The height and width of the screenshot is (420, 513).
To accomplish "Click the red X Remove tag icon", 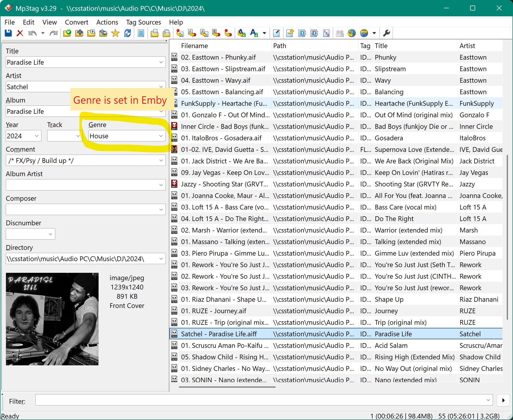I will 20,33.
